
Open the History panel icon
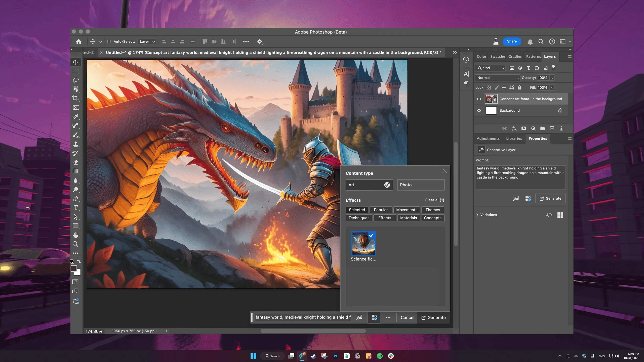pyautogui.click(x=466, y=60)
